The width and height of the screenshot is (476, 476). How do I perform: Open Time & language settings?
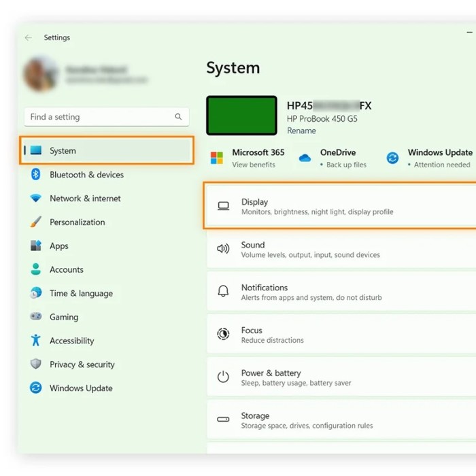(x=81, y=294)
